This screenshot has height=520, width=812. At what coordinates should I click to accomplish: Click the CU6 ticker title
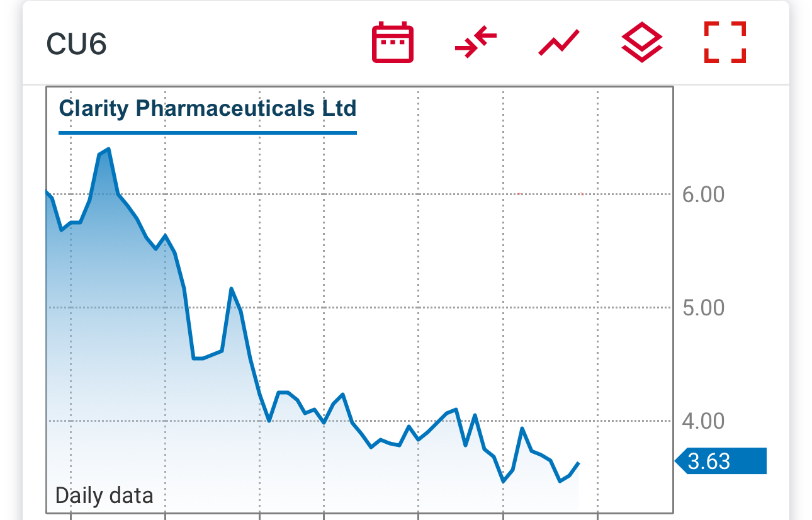pos(77,44)
